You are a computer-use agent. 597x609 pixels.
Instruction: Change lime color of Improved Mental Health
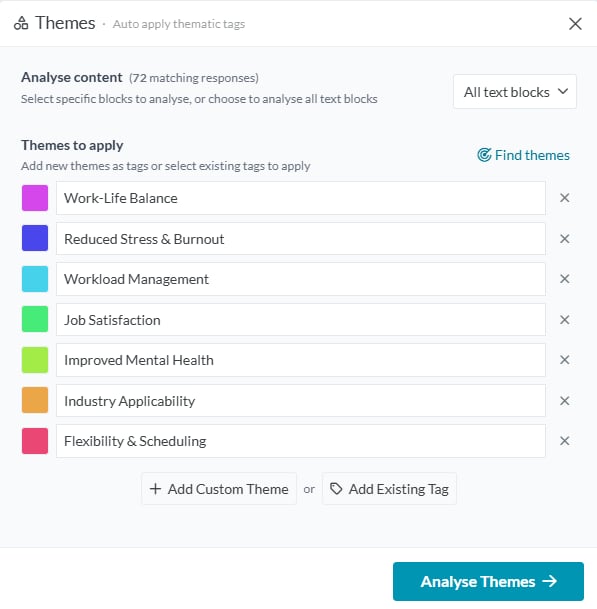tap(35, 360)
